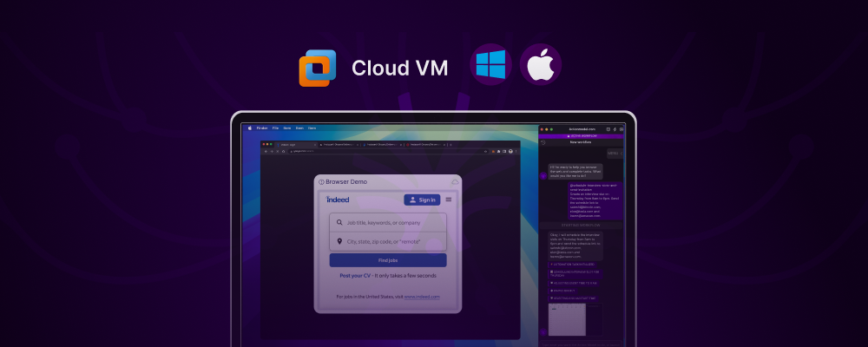868x347 pixels.
Task: Click the New workflow heading
Action: (581, 142)
